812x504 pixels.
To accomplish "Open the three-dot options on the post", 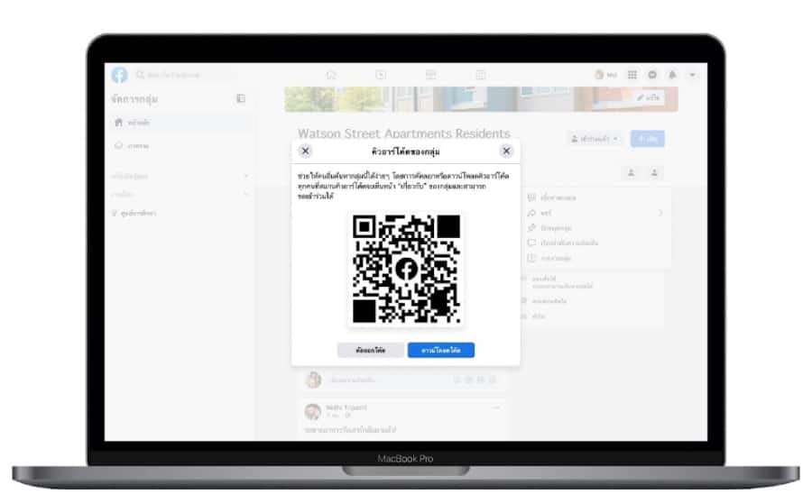I will click(495, 408).
